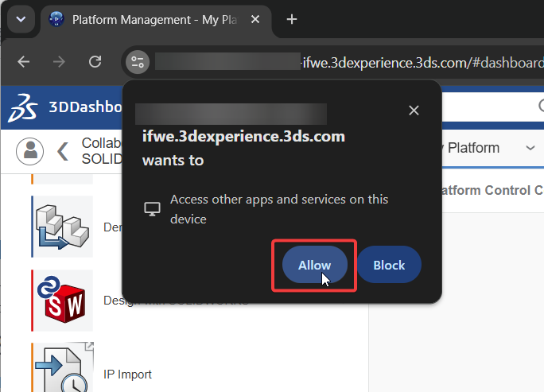Close the Platform Management tab

point(255,19)
